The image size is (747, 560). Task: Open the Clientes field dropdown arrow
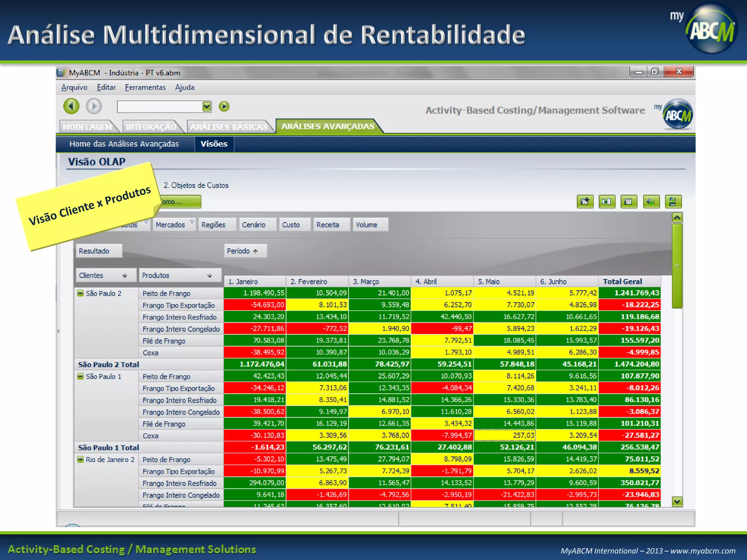point(125,276)
